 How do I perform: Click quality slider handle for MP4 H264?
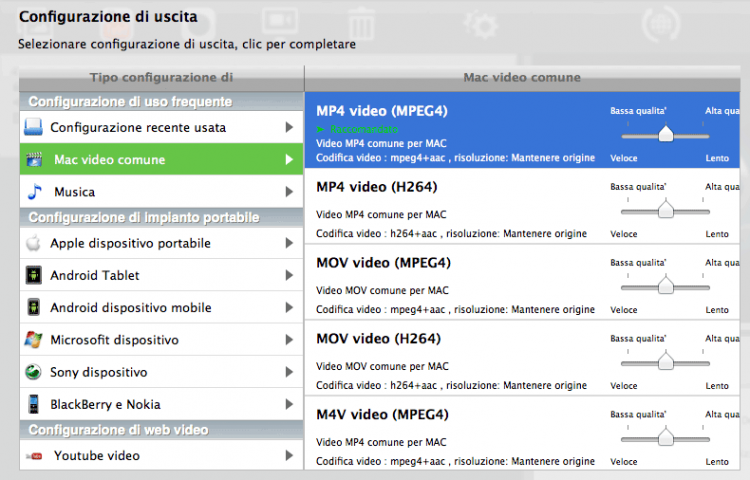[665, 209]
